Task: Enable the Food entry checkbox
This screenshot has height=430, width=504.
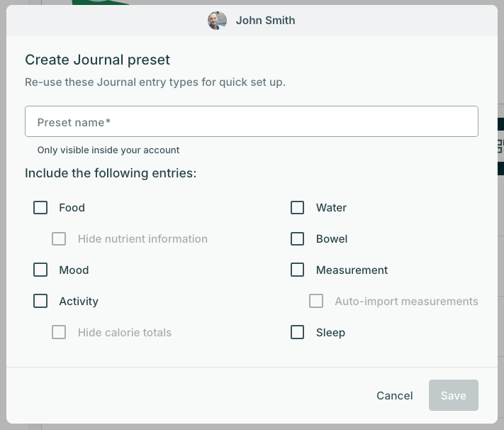Action: pyautogui.click(x=40, y=208)
